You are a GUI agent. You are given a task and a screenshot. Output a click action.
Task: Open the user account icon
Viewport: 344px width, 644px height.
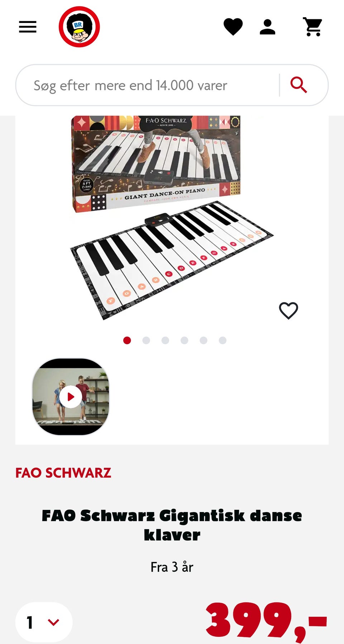(x=267, y=27)
